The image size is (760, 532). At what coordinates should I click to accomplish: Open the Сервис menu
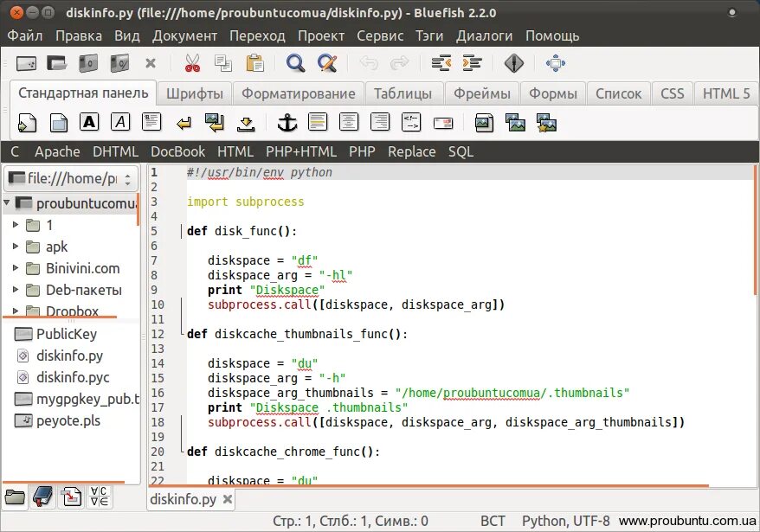coord(380,35)
